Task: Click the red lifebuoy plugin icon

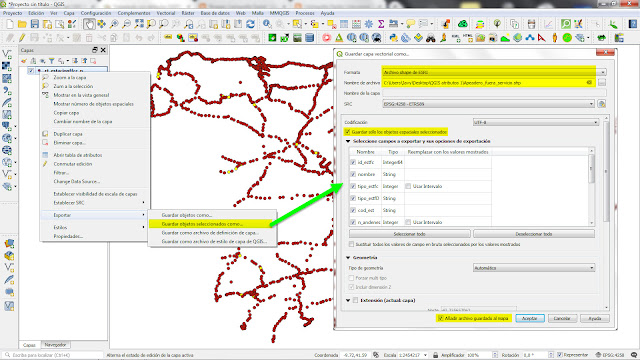Action: pos(327,38)
